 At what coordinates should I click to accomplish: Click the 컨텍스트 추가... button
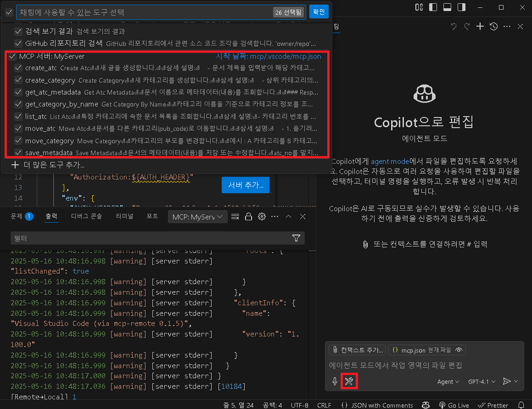(357, 350)
